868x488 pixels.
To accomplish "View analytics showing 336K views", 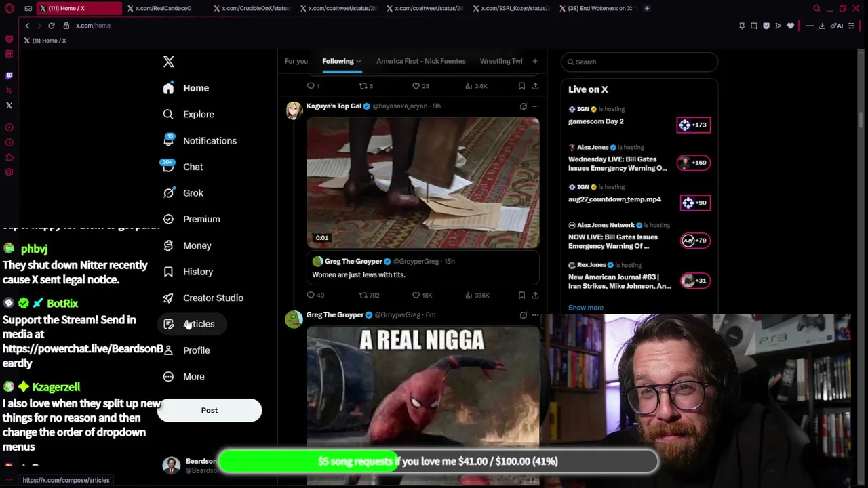I will tap(477, 295).
